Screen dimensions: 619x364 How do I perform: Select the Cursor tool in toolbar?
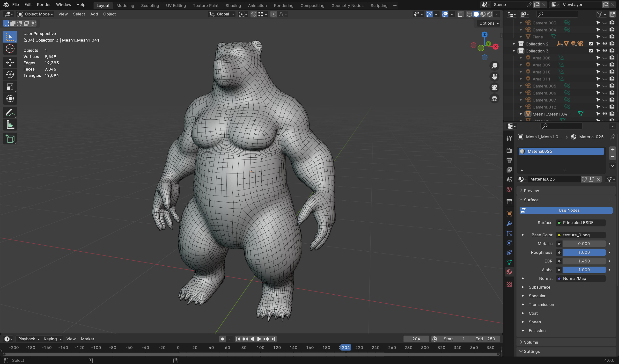tap(10, 49)
